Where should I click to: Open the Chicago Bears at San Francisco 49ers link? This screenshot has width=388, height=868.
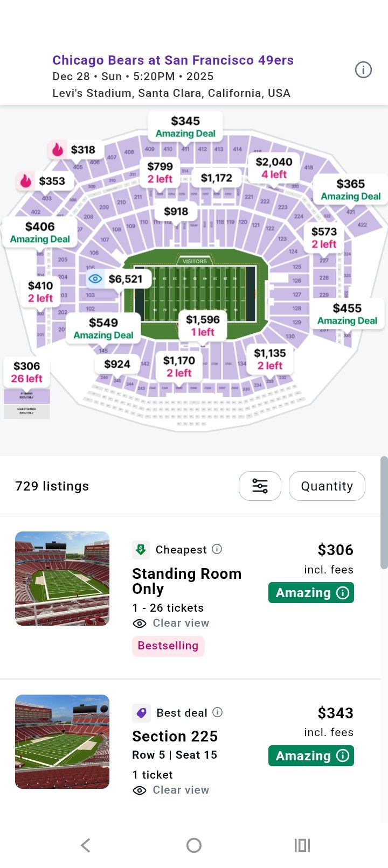pyautogui.click(x=173, y=60)
